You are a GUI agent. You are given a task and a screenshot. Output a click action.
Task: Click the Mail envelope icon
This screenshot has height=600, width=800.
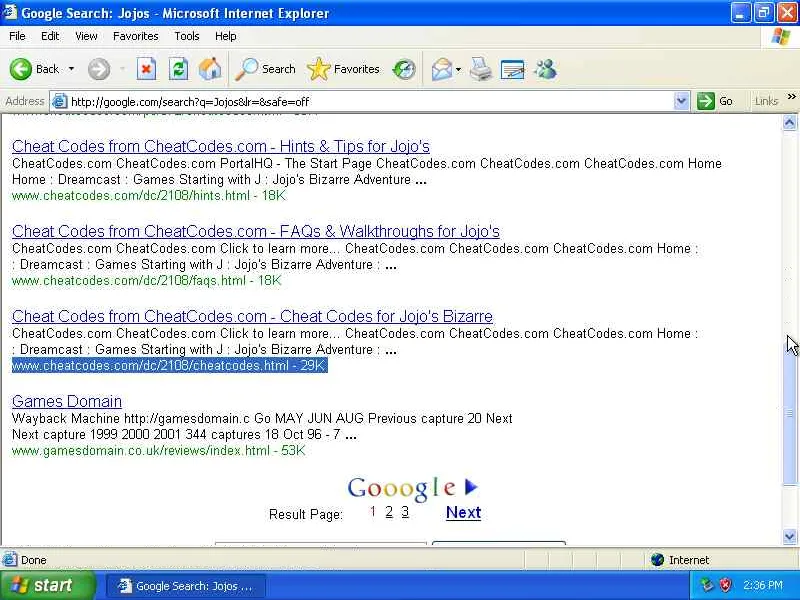442,69
